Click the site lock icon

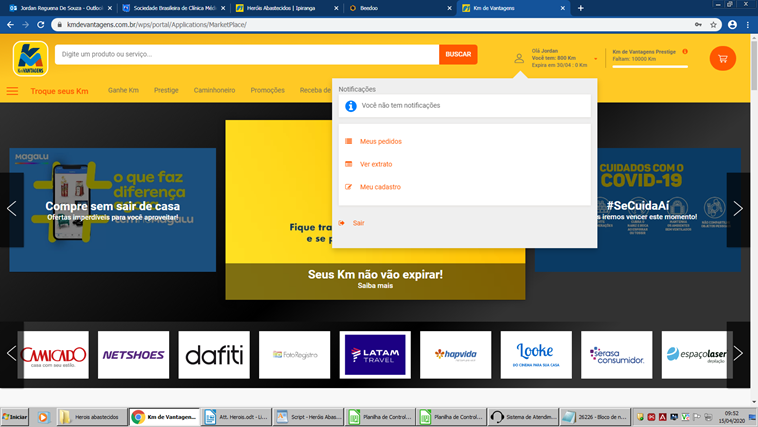pos(59,25)
